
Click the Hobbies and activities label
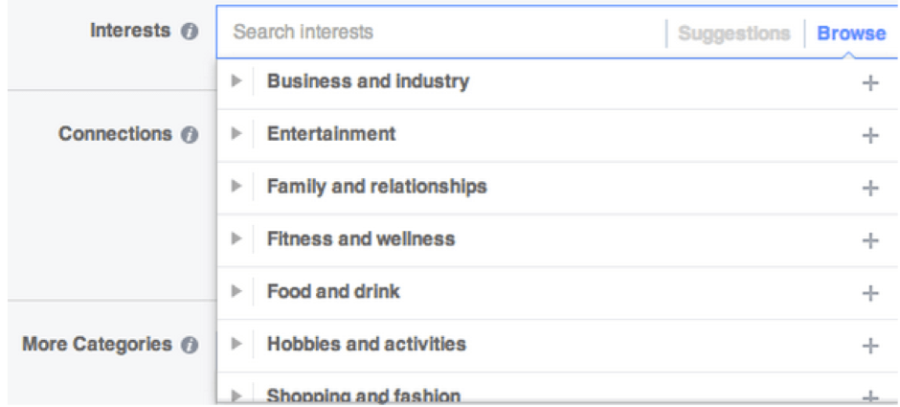point(366,344)
